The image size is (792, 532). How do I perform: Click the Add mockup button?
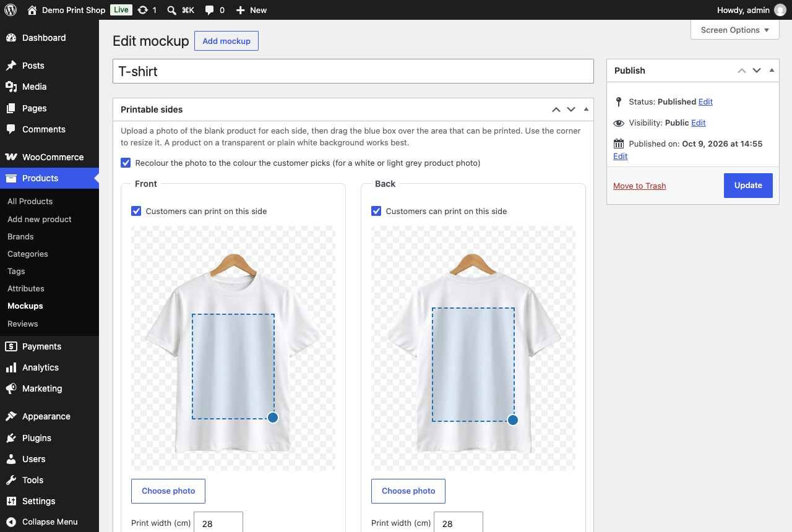(x=226, y=41)
